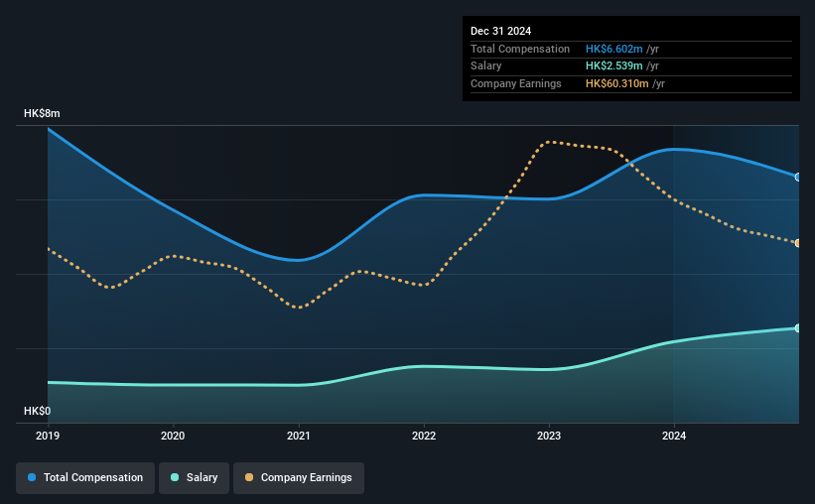The height and width of the screenshot is (504, 815).
Task: Select the orange Company Earnings endpoint marker
Action: point(797,243)
